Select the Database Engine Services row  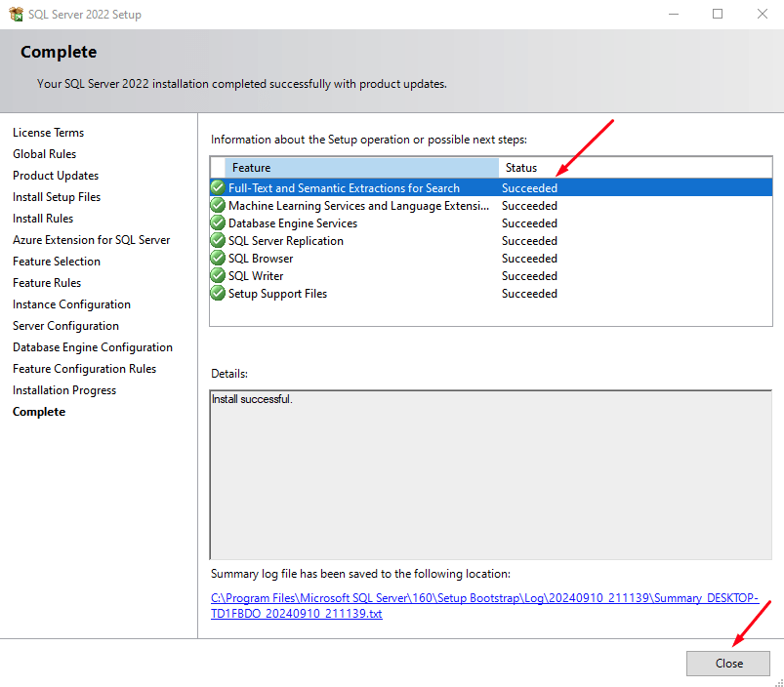pos(491,222)
